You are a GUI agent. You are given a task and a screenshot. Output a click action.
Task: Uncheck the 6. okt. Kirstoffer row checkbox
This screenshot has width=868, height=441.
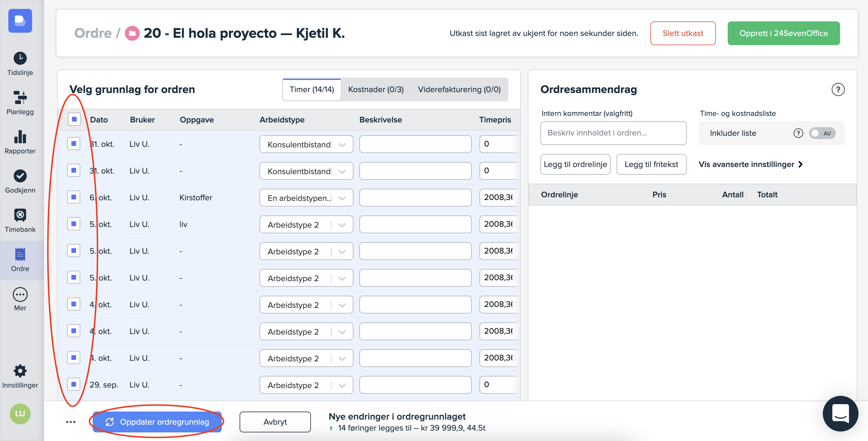point(73,197)
